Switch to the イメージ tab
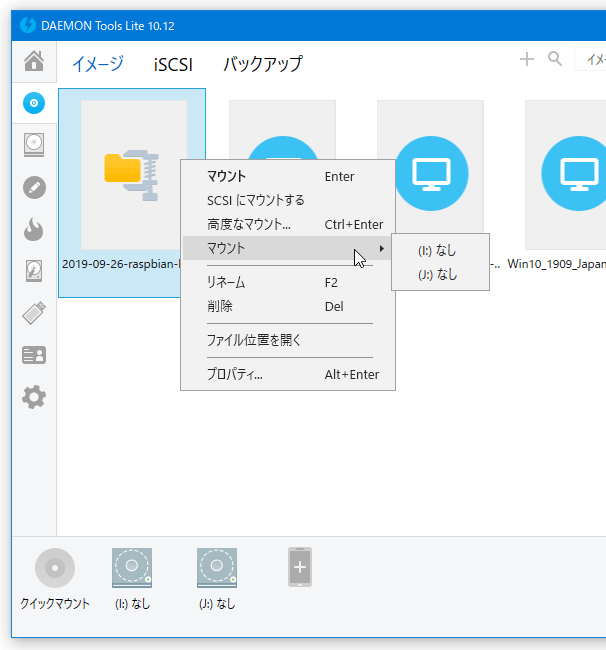 click(98, 64)
